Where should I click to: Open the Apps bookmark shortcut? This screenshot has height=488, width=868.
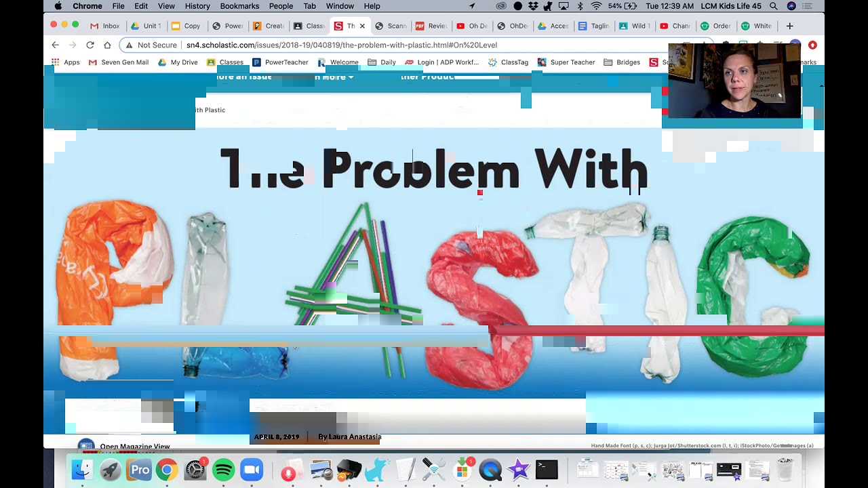coord(65,62)
